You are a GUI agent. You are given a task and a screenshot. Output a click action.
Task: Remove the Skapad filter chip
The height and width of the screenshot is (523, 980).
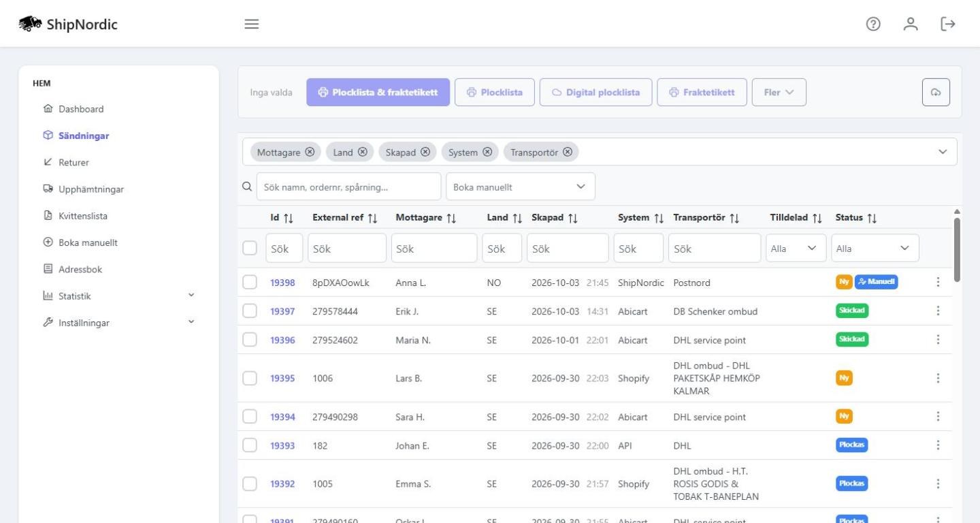pos(425,152)
